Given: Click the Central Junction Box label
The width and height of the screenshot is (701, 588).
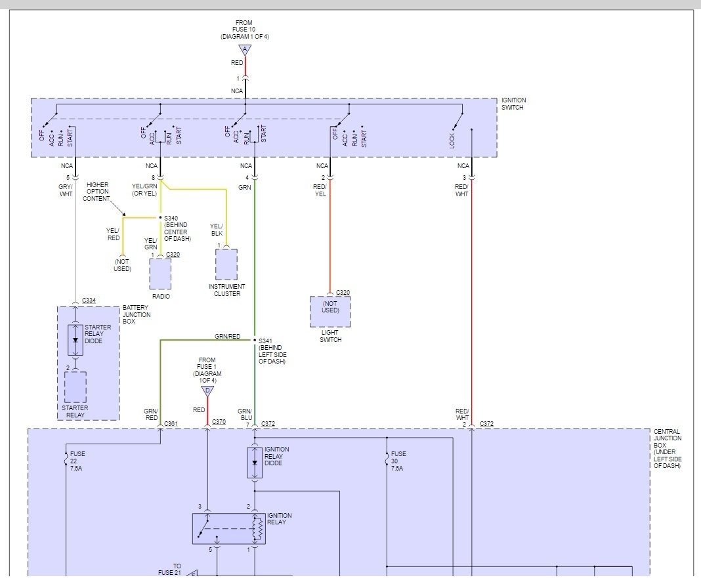Looking at the screenshot, I should (x=668, y=449).
